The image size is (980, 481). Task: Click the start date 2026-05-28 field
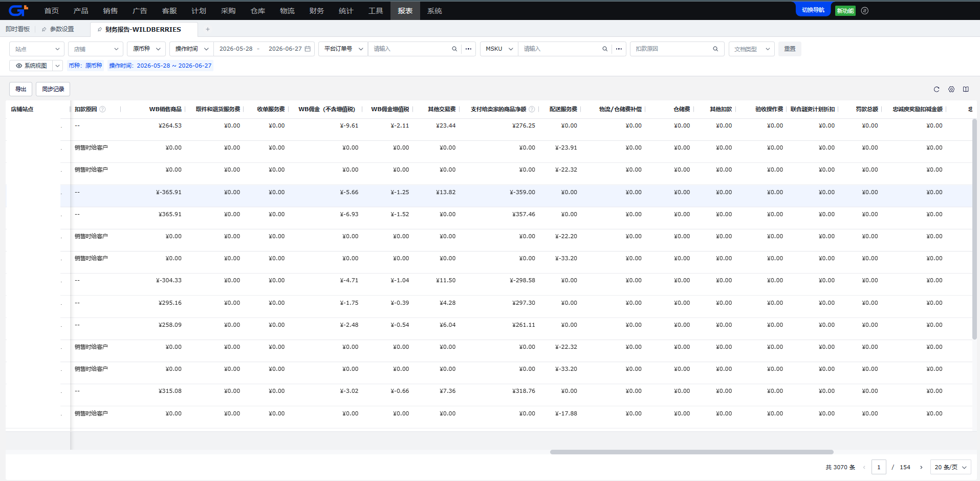(x=236, y=49)
